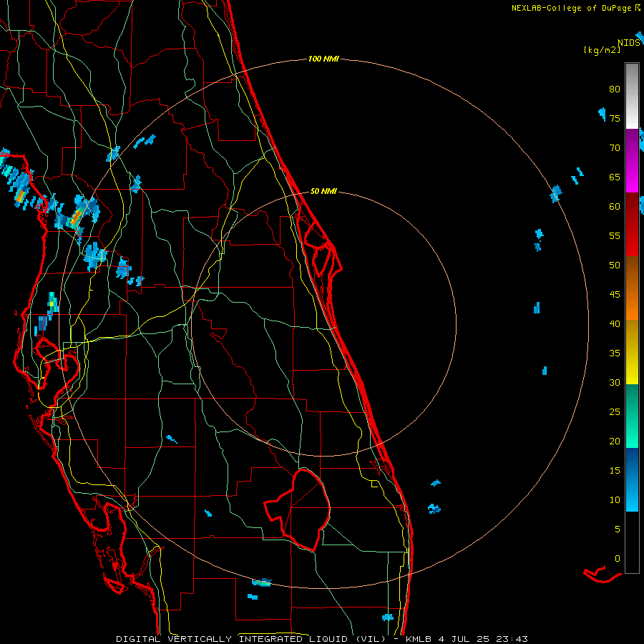Click the NIDS label above the legend
The image size is (644, 644).
[629, 43]
